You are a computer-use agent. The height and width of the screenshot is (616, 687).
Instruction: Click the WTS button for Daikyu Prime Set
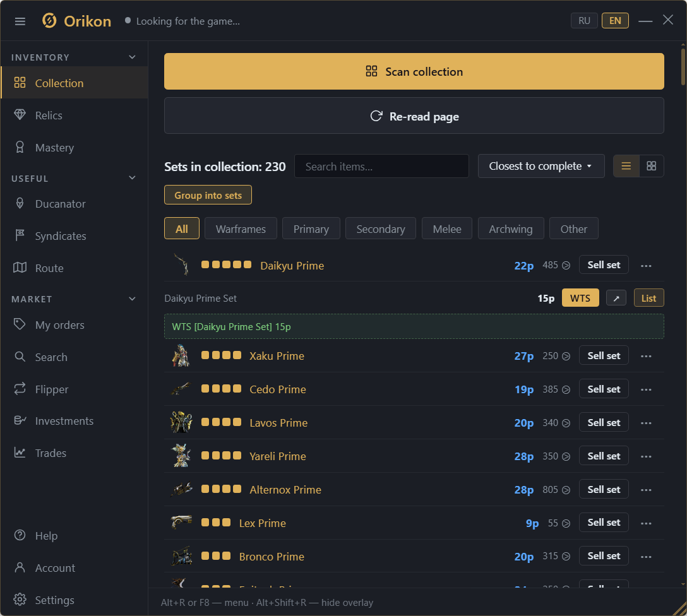(x=580, y=298)
